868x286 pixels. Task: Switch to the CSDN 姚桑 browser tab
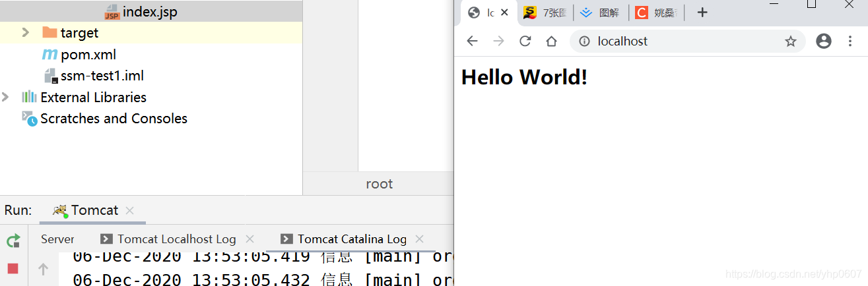tap(657, 13)
